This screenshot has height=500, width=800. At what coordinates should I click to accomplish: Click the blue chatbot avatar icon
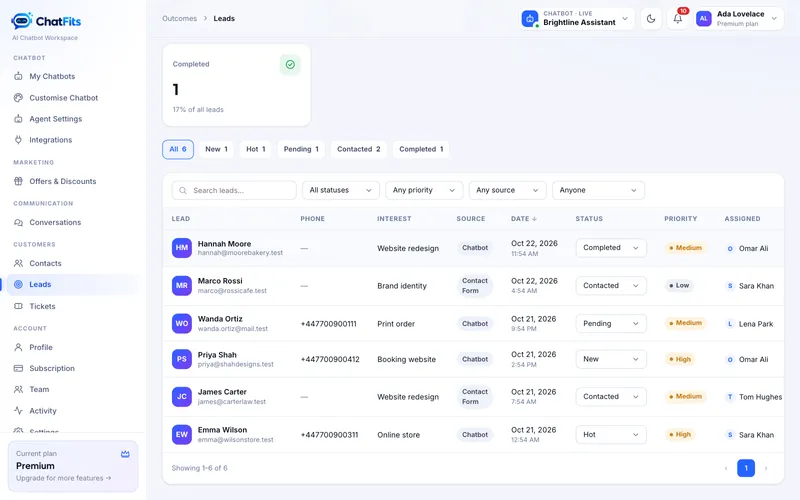coord(530,19)
